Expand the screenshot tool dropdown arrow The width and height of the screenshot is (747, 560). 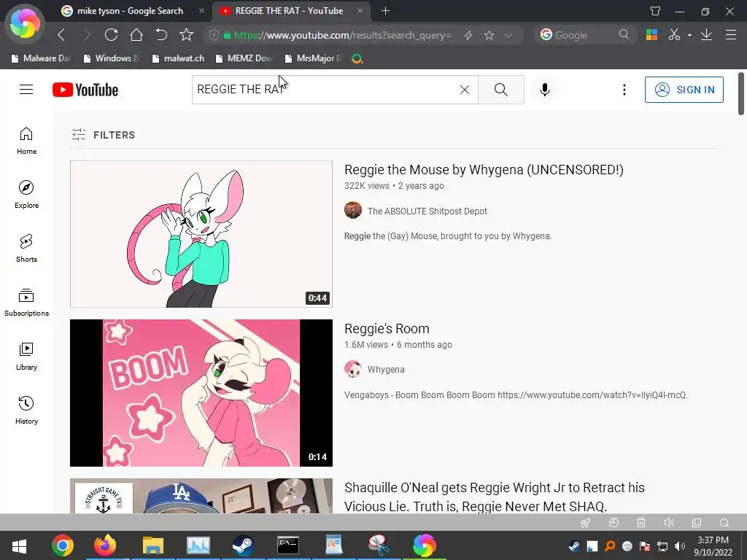click(689, 35)
